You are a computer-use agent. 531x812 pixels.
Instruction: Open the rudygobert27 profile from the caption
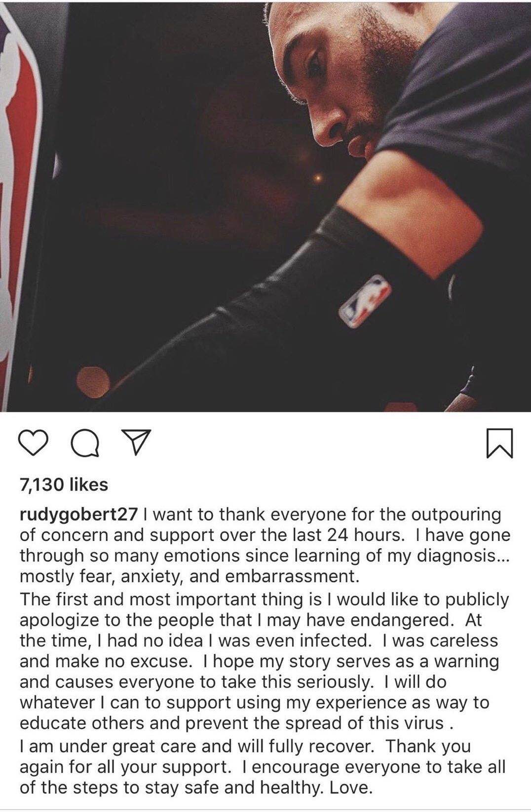(x=78, y=515)
